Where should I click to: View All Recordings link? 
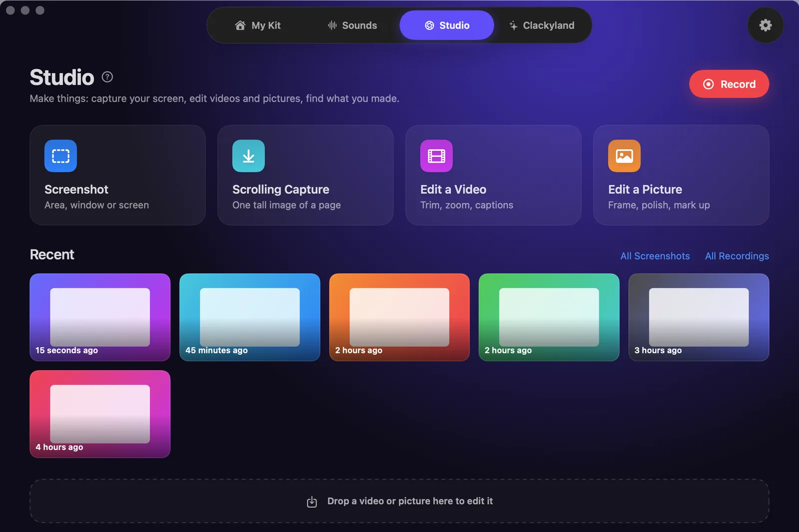tap(737, 256)
